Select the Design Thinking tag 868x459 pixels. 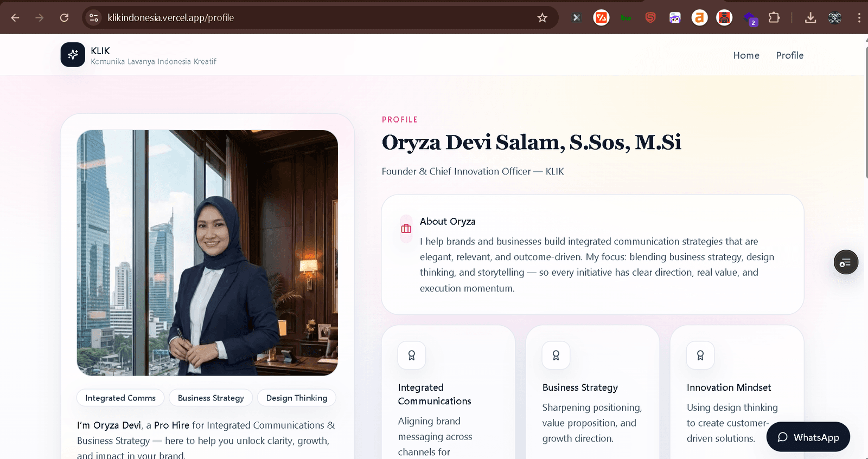297,398
